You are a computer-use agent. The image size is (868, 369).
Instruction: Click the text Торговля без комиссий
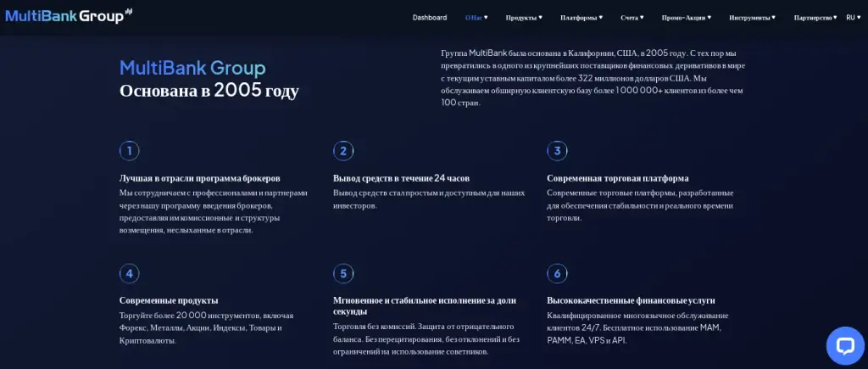tap(426, 339)
